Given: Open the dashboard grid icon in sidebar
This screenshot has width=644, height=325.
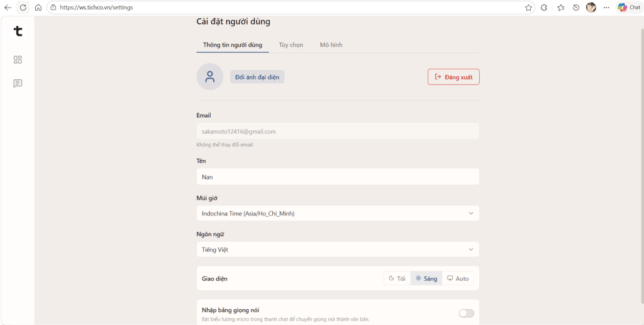Looking at the screenshot, I should point(18,60).
